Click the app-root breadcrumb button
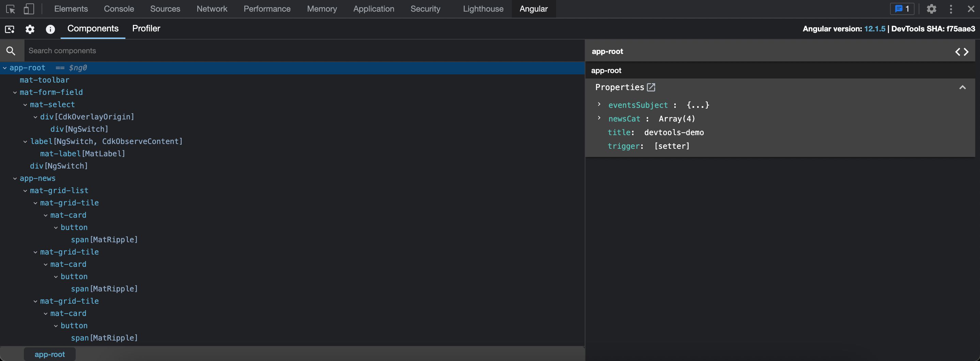 click(x=49, y=354)
